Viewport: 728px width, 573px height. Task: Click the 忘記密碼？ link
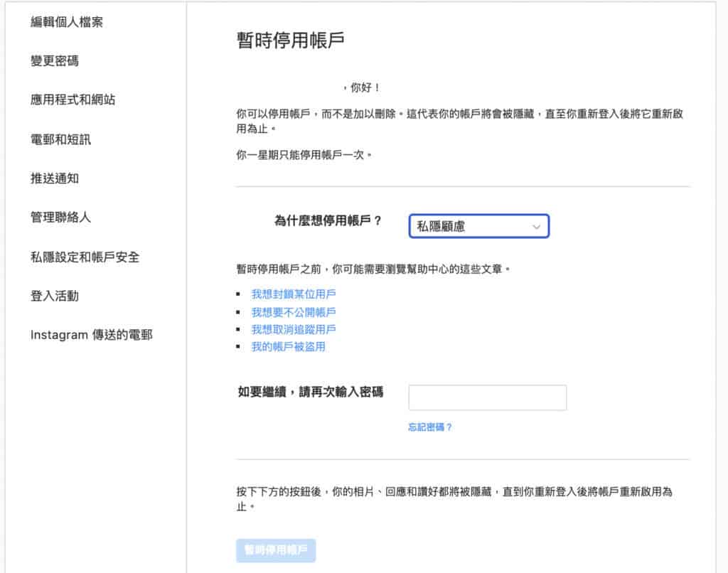[430, 427]
